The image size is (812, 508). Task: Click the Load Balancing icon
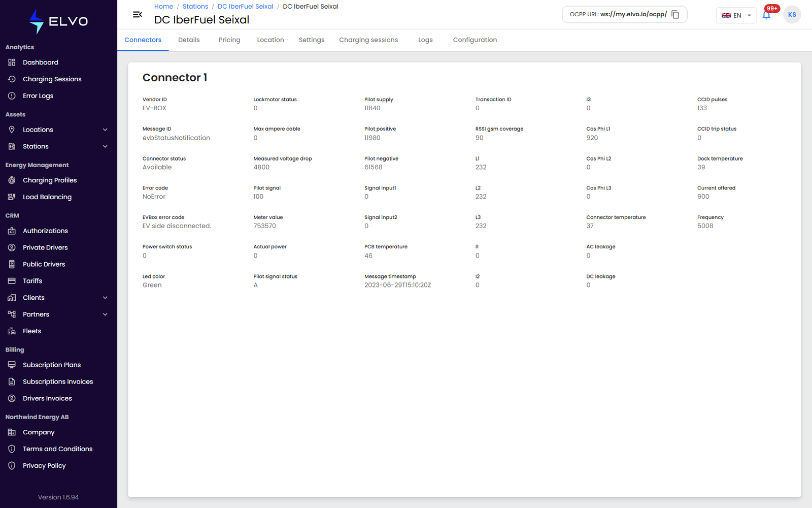click(x=12, y=197)
